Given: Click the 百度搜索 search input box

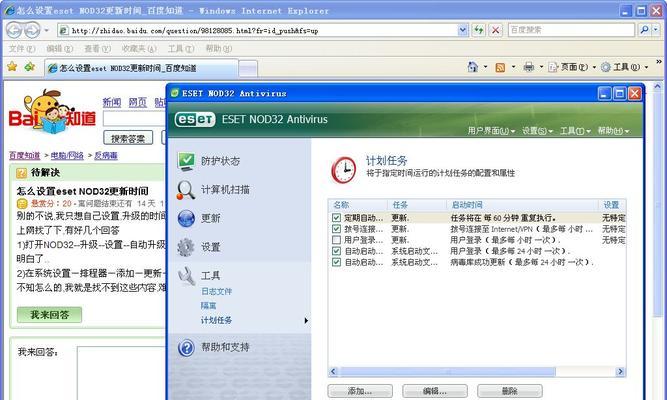Looking at the screenshot, I should coord(571,30).
